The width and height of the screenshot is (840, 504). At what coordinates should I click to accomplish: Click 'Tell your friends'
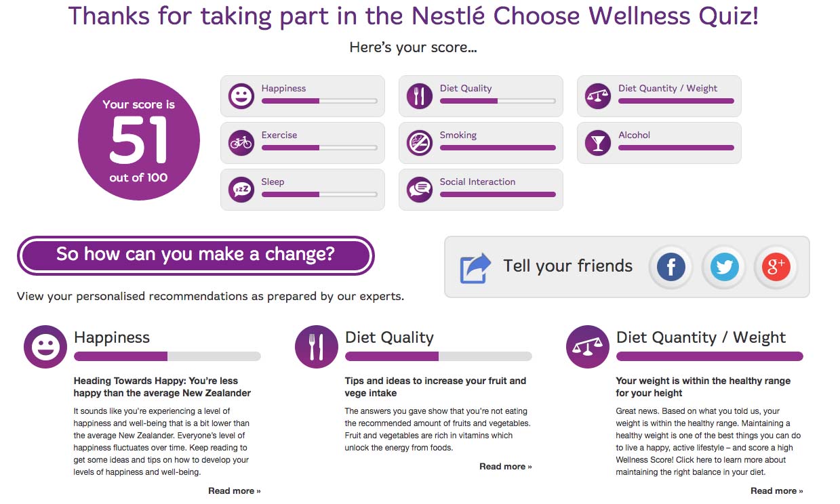567,266
